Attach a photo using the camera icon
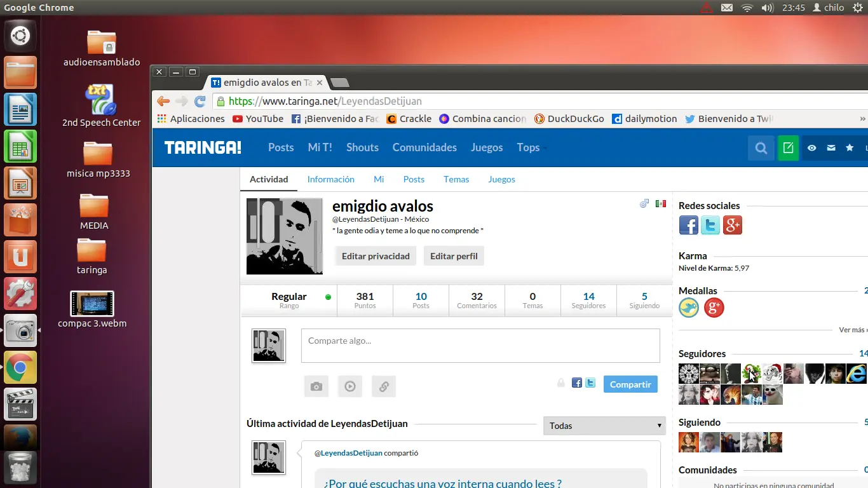The height and width of the screenshot is (488, 868). click(316, 386)
